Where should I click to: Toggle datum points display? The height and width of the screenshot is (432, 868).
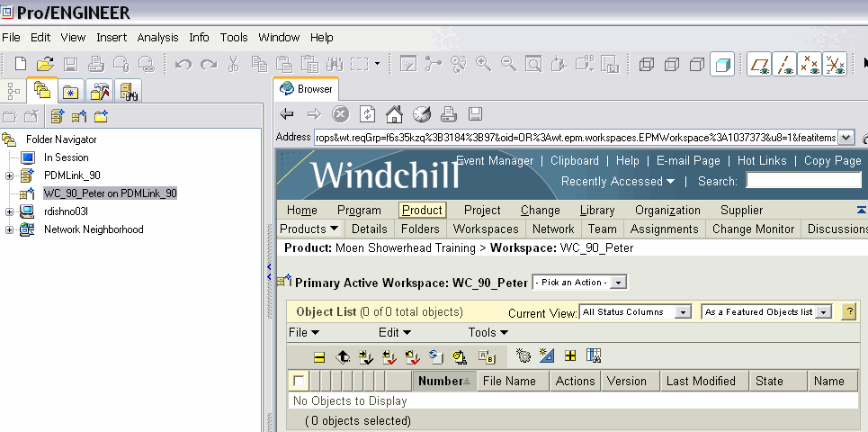(810, 64)
